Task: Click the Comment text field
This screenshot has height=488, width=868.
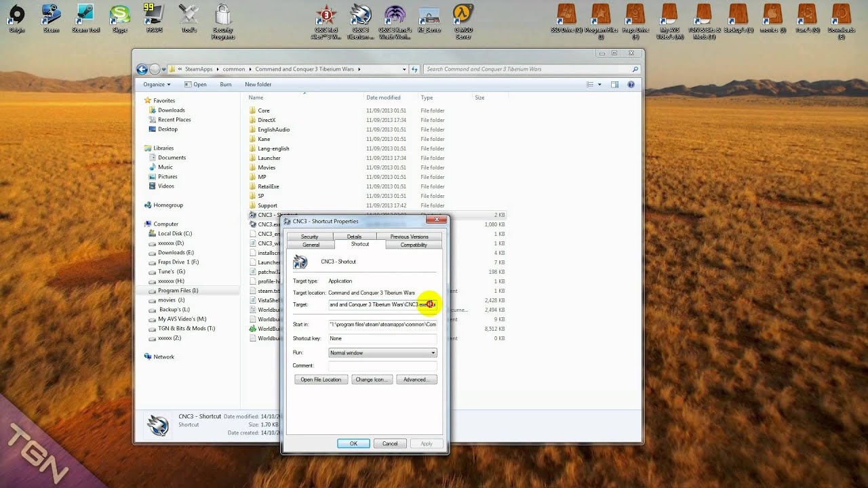Action: [382, 366]
